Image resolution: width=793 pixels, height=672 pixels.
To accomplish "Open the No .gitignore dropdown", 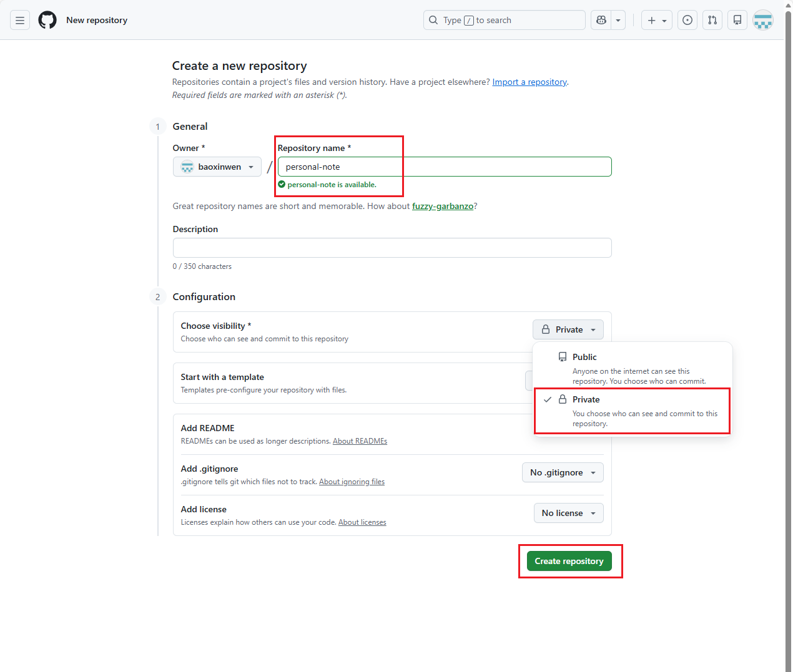I will pos(563,472).
